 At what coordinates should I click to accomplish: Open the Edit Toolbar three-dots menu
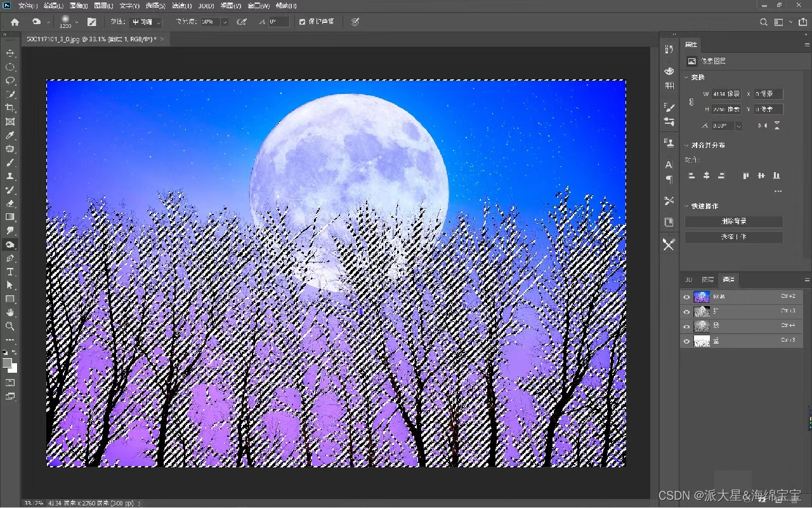pos(10,340)
